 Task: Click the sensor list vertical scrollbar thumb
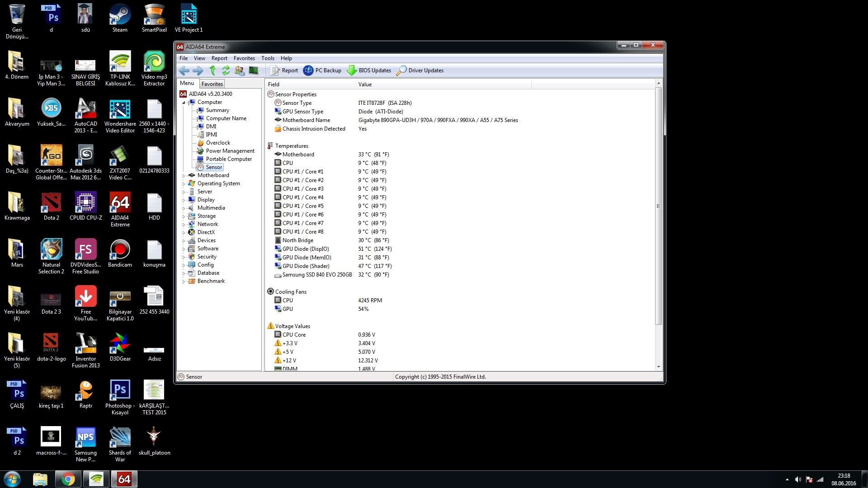click(x=658, y=206)
